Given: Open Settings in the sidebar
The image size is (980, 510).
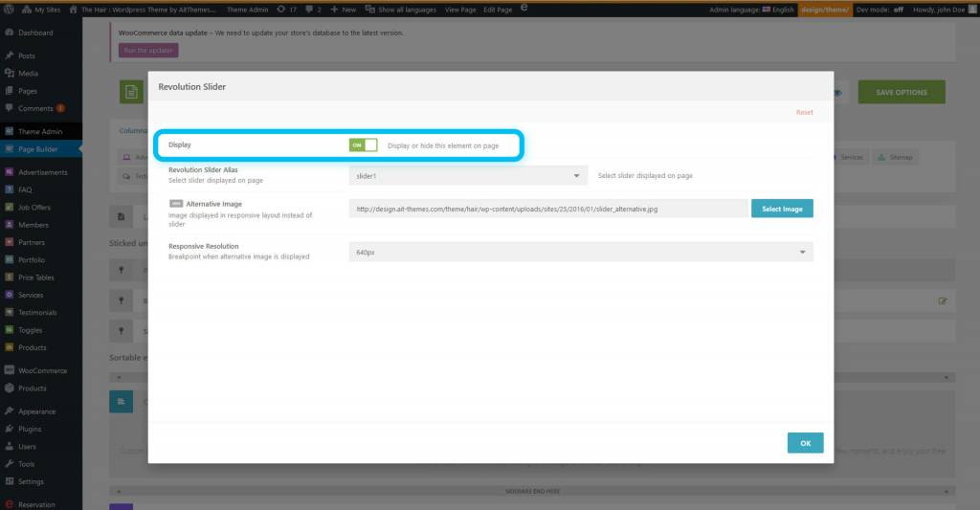Looking at the screenshot, I should point(31,481).
